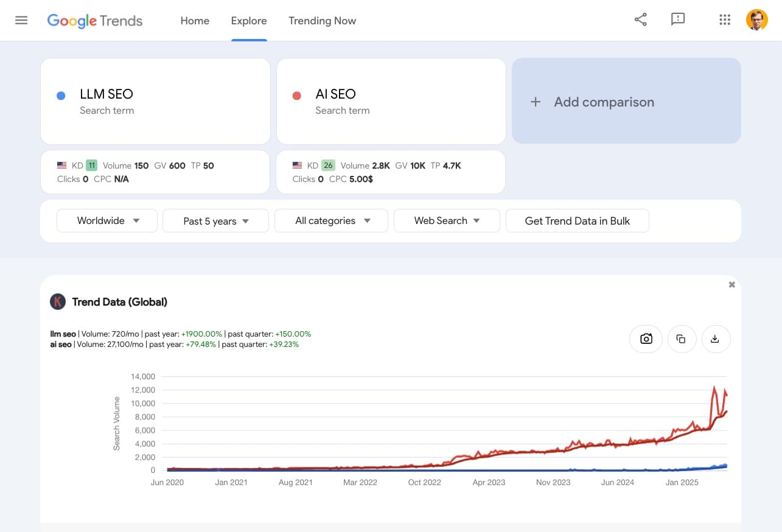This screenshot has width=782, height=532.
Task: Open the account profile avatar
Action: tap(757, 20)
